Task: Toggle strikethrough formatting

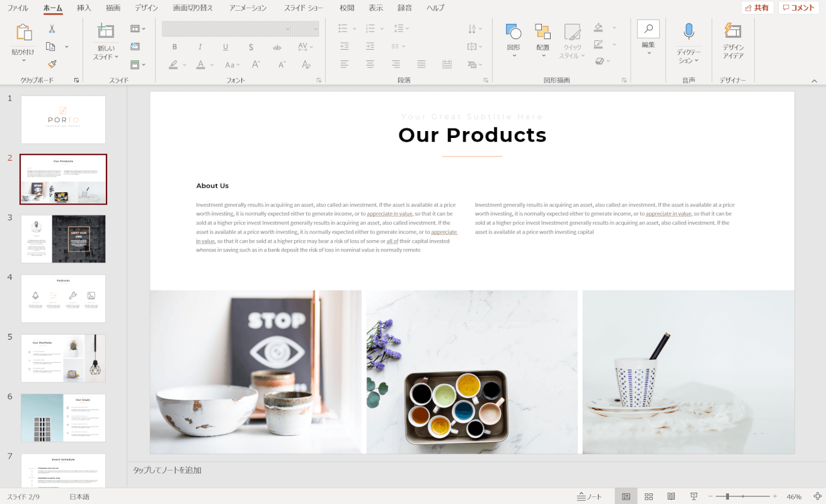Action: pos(277,47)
